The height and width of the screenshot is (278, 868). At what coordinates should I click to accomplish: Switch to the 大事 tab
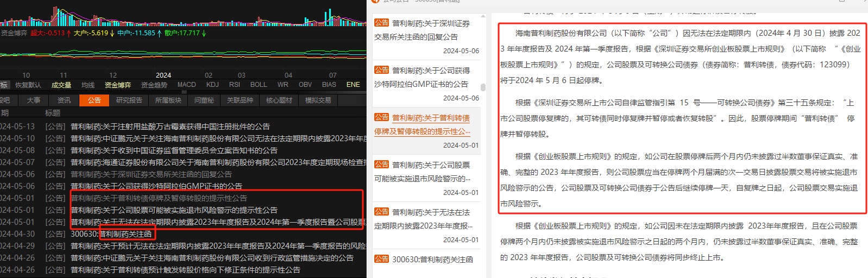(34, 100)
